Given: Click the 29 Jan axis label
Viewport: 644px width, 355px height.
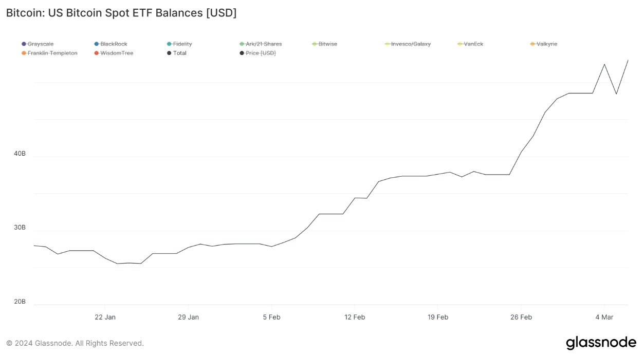Looking at the screenshot, I should click(x=189, y=317).
